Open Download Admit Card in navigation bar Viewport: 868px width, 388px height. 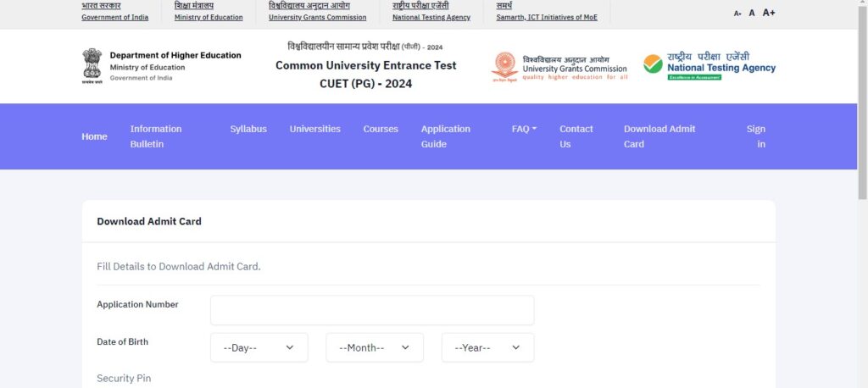click(659, 136)
